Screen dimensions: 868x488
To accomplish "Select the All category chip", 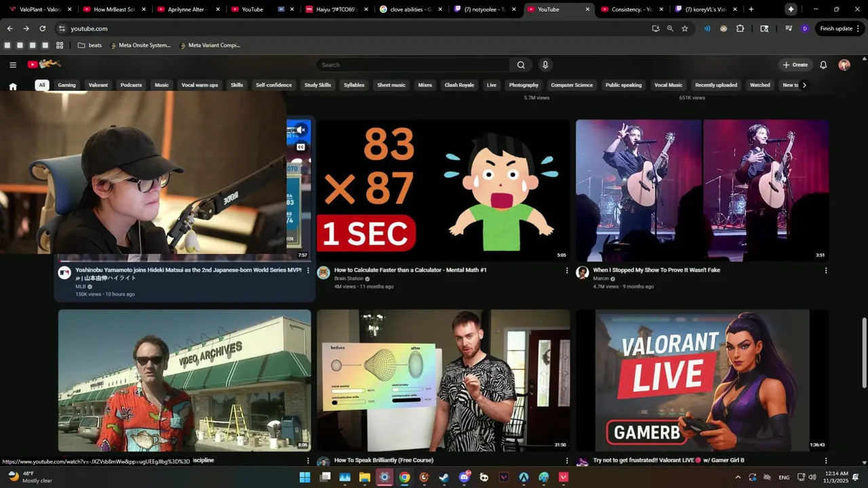I will (42, 85).
